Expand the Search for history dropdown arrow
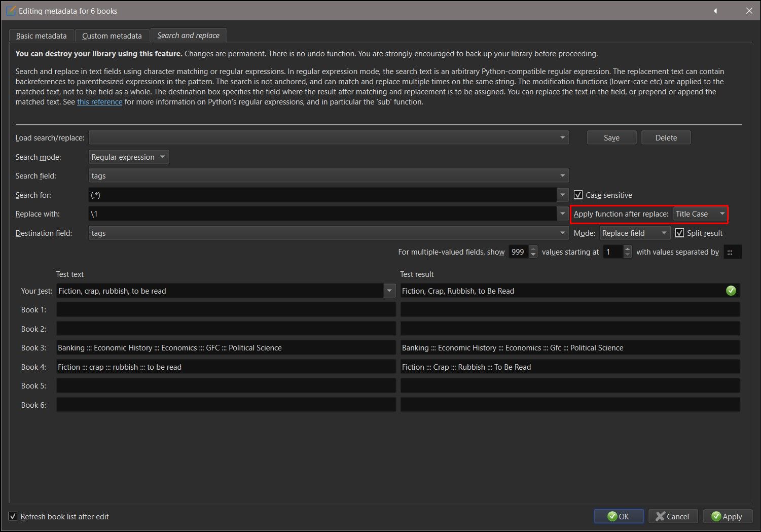The image size is (761, 532). tap(562, 195)
